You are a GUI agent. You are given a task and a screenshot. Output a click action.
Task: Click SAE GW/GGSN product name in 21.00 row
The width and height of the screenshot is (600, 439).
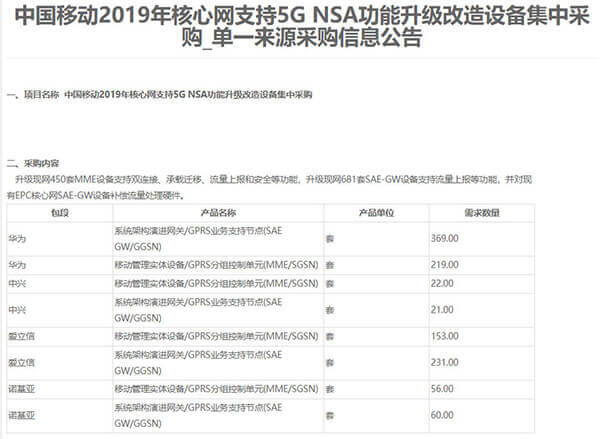click(x=198, y=310)
